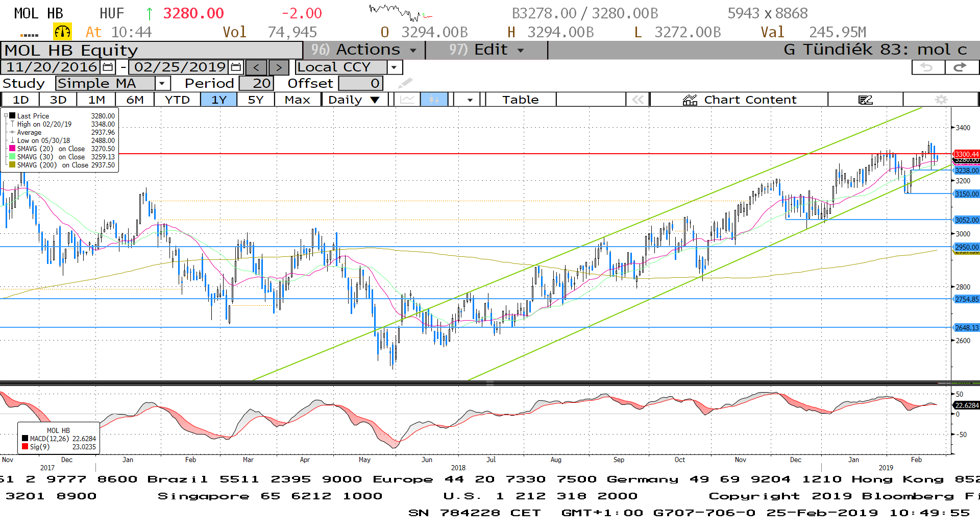Viewport: 980px width, 531px height.
Task: Click the green up-tick arrow
Action: point(149,13)
